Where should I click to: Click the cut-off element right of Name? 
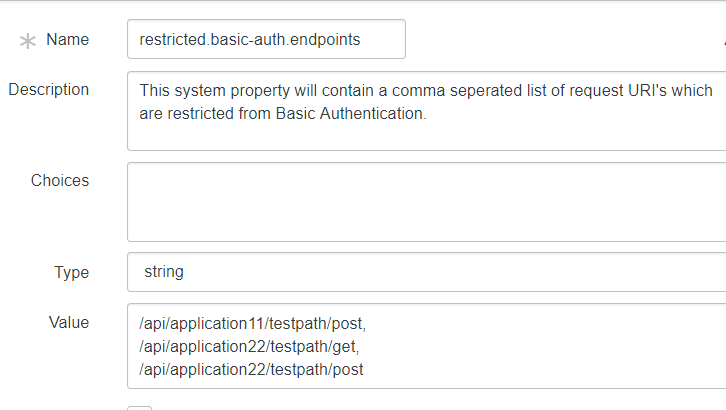pos(723,40)
